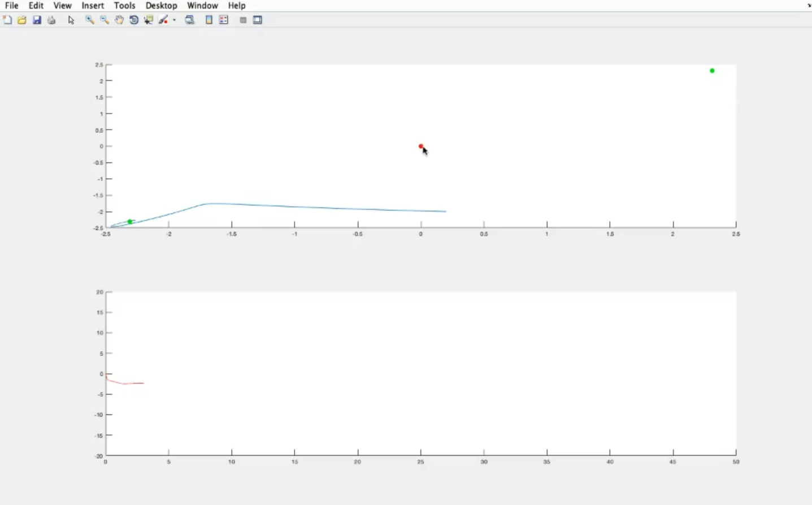
Task: Activate the Data Cursor tool
Action: (149, 20)
